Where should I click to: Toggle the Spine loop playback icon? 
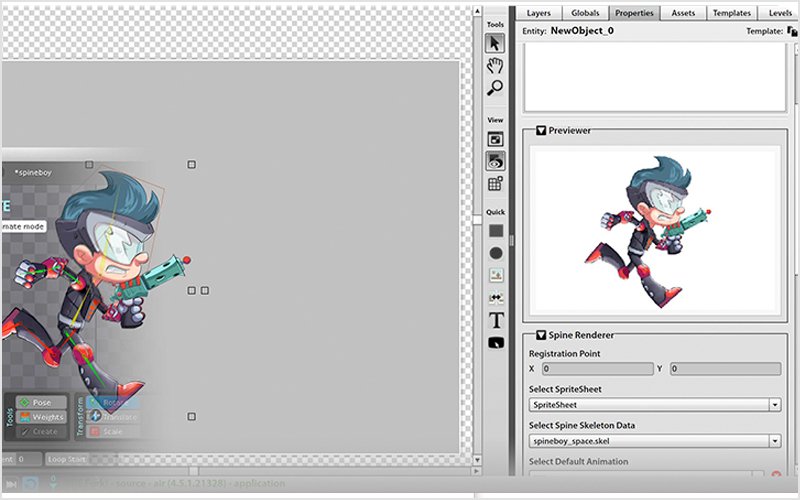pyautogui.click(x=31, y=484)
